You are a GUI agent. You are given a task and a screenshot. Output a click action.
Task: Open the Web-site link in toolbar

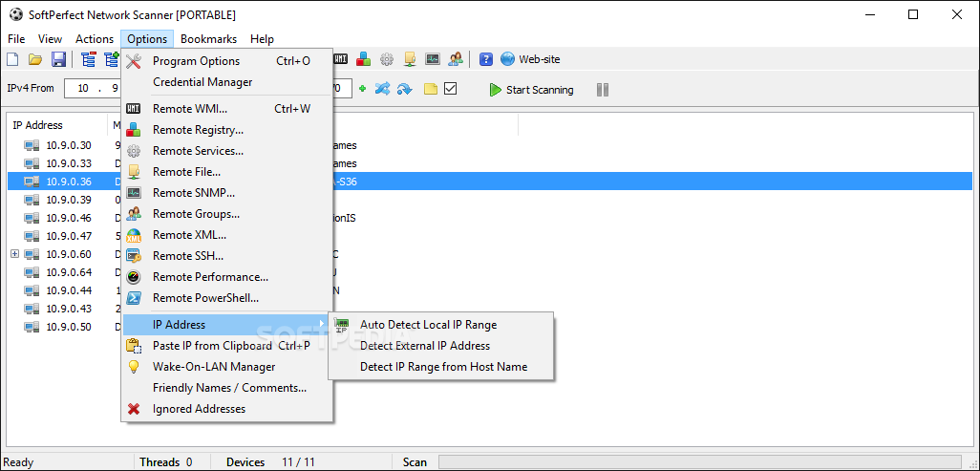530,59
